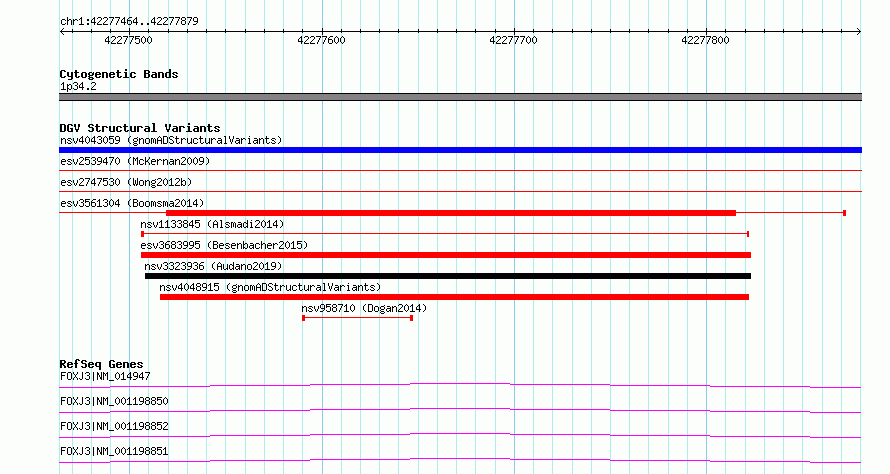Image resolution: width=890 pixels, height=474 pixels.
Task: Select the blue nsv4043059 variant bar
Action: tap(460, 150)
